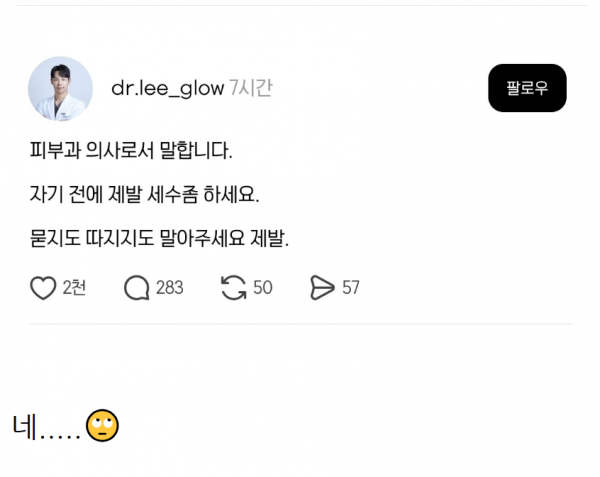This screenshot has height=477, width=600.
Task: Click the blank area right of the username
Action: coord(381,88)
